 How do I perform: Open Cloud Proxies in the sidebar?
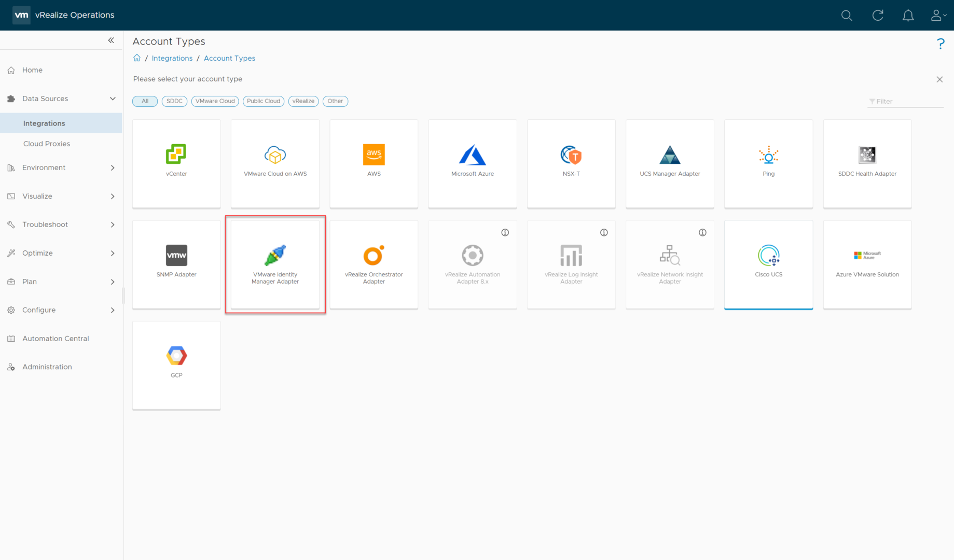pos(47,144)
